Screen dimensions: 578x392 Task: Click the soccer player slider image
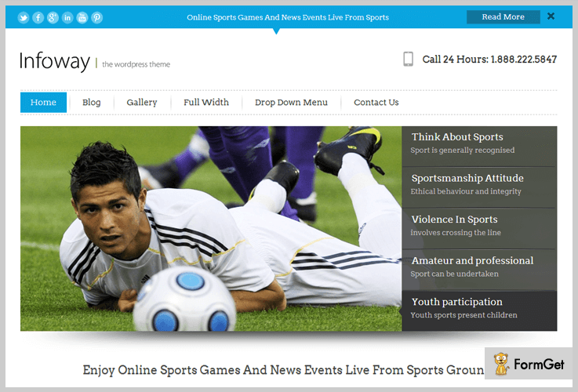[211, 228]
